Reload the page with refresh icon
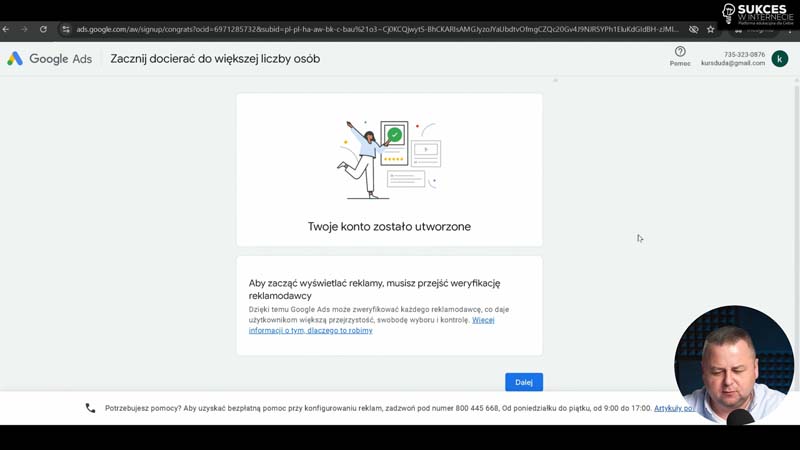 (x=43, y=29)
